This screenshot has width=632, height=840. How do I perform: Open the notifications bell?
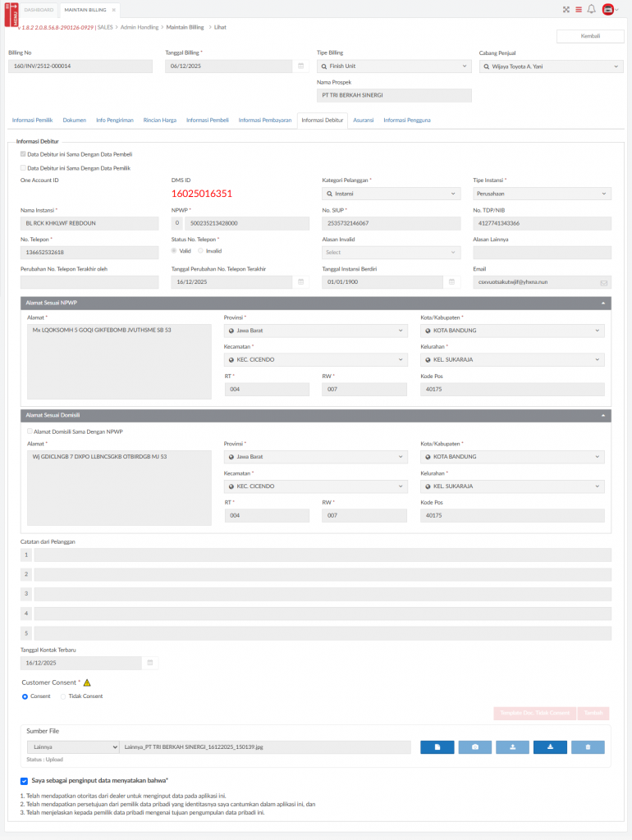[x=591, y=9]
